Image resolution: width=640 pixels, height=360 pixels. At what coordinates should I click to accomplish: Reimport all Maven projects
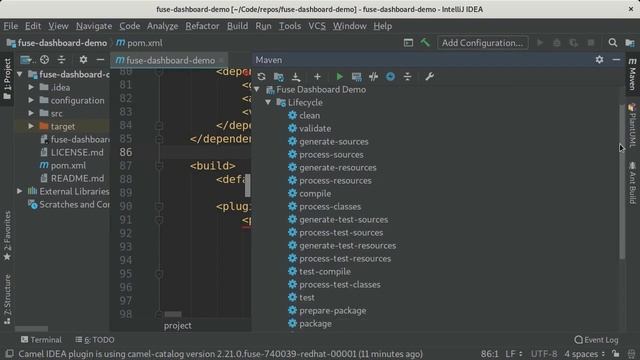pyautogui.click(x=262, y=77)
